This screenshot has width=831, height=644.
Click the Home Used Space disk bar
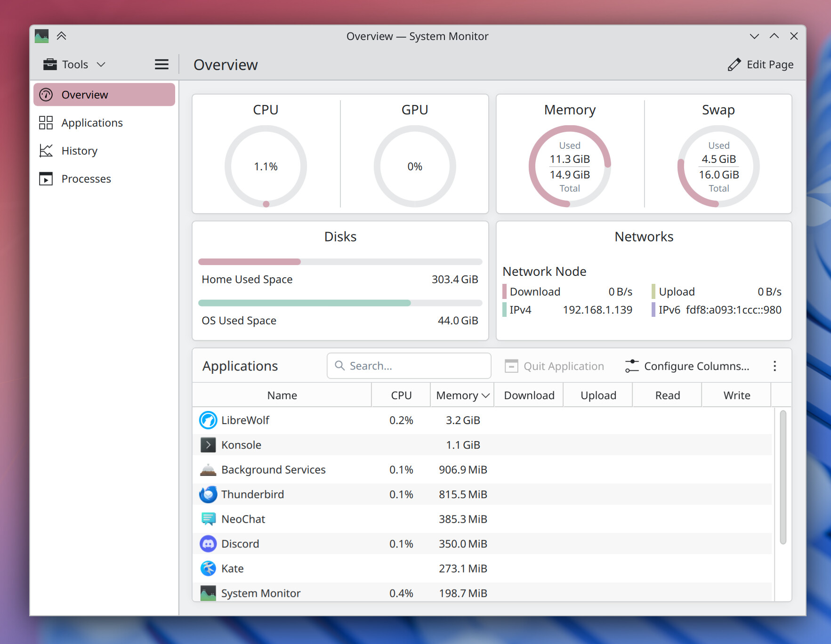tap(340, 262)
